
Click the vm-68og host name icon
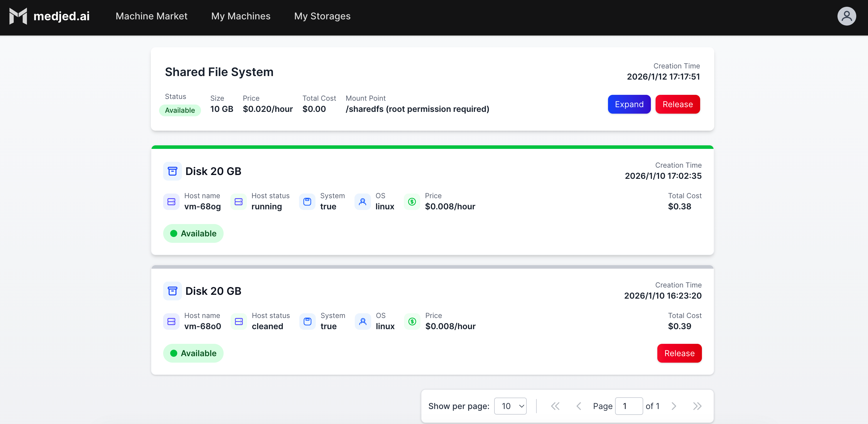click(x=171, y=201)
